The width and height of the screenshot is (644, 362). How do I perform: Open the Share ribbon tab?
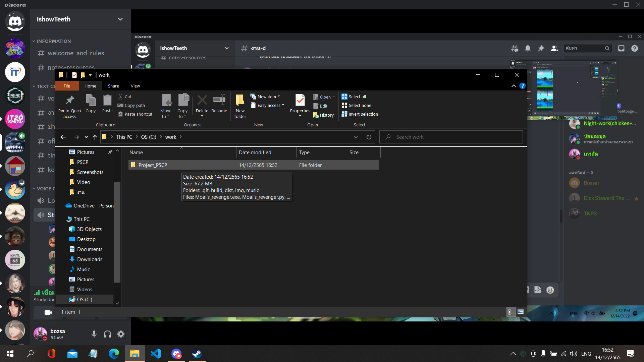pyautogui.click(x=113, y=86)
